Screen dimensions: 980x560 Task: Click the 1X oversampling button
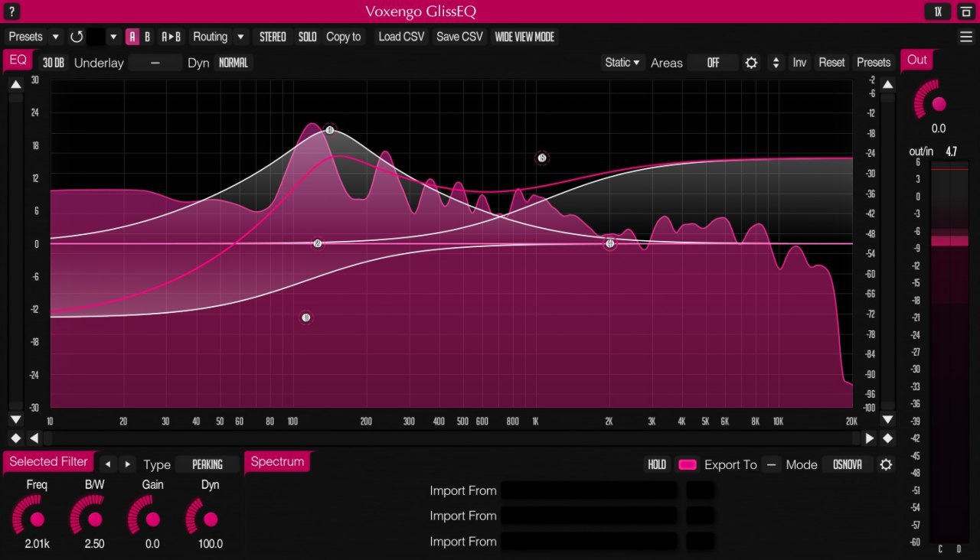[x=938, y=11]
